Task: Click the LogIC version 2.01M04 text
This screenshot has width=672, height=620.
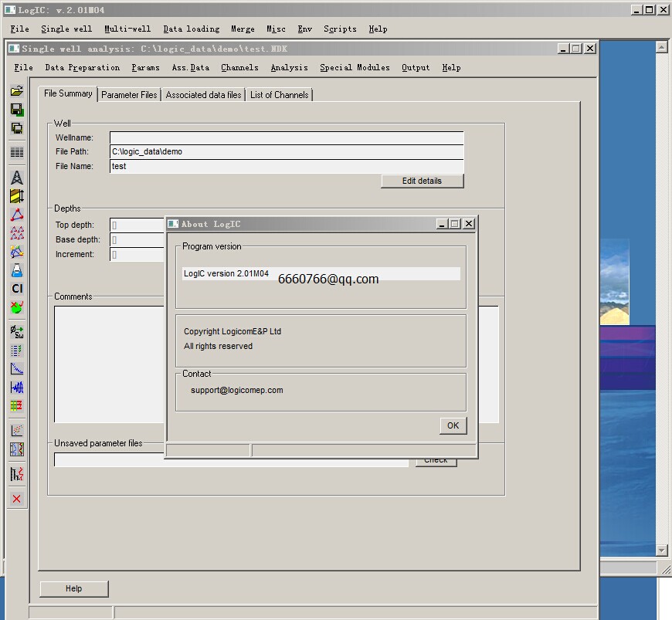Action: coord(226,273)
